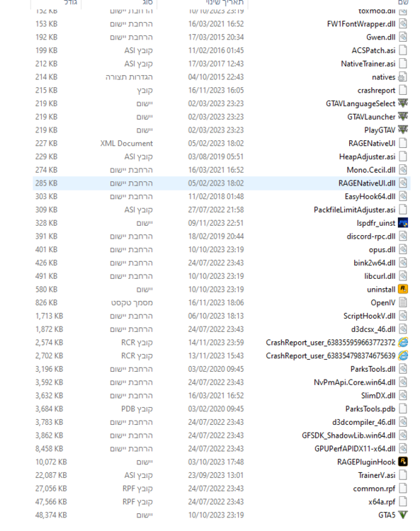Select file libcurl.dll
The height and width of the screenshot is (531, 420).
tap(380, 276)
